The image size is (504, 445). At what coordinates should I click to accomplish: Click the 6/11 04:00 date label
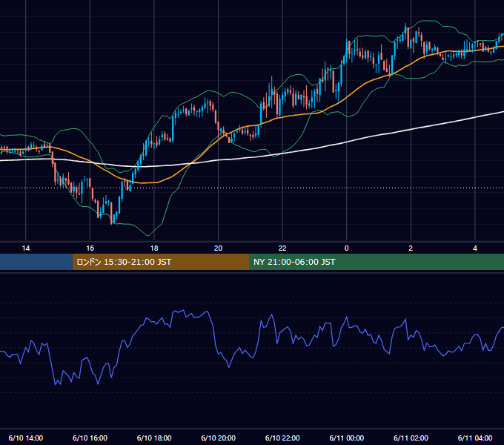pos(475,438)
